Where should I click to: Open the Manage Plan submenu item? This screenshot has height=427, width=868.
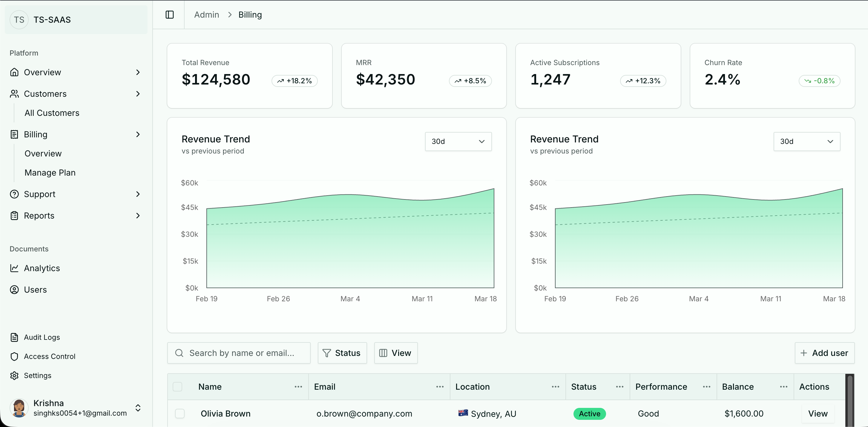(50, 172)
